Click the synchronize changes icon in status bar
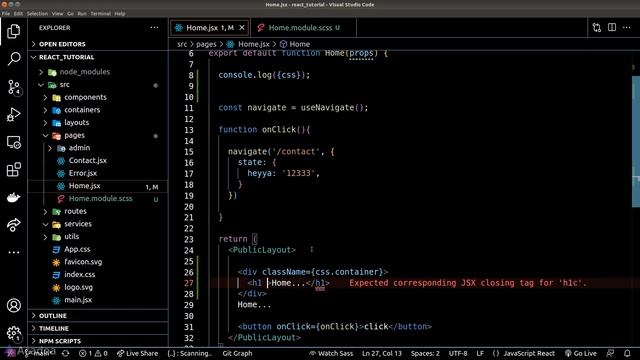This screenshot has height=360, width=640. point(65,353)
